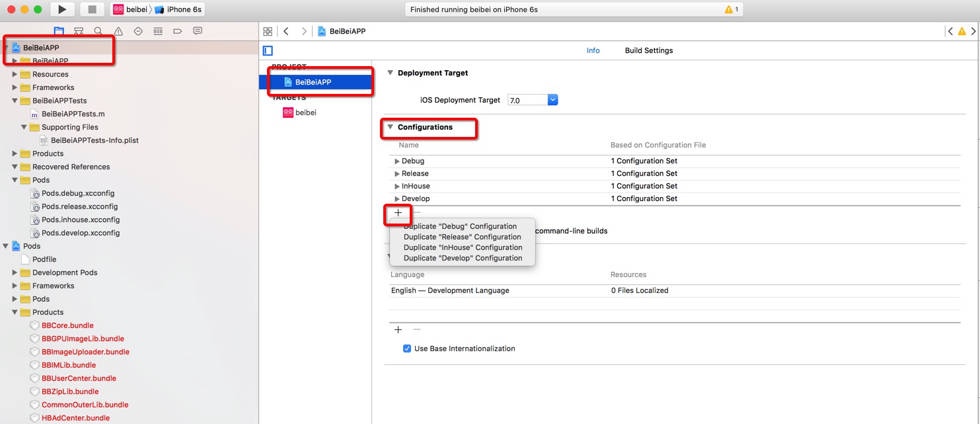This screenshot has height=424, width=980.
Task: Open the Symbol navigator
Action: click(x=79, y=31)
